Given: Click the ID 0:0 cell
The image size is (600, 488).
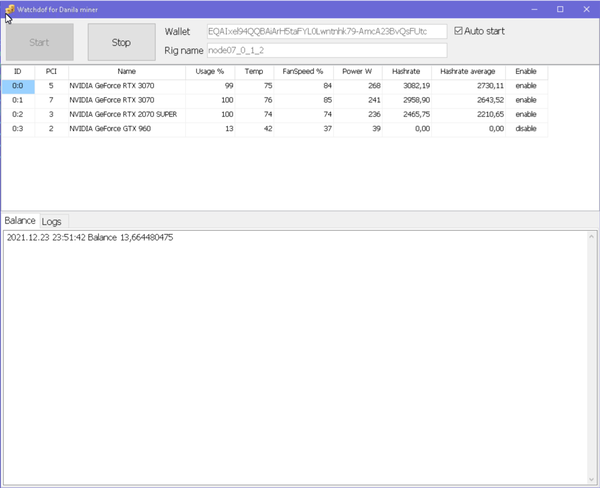Looking at the screenshot, I should (x=17, y=87).
